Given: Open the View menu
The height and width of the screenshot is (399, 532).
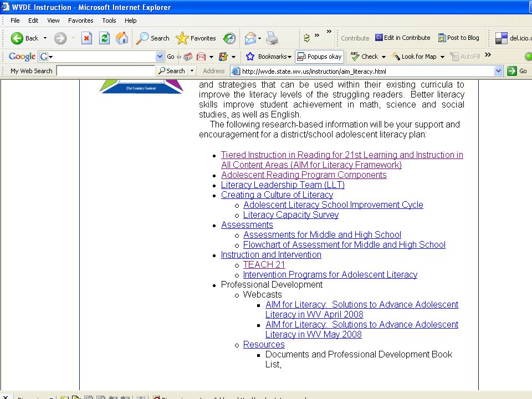Looking at the screenshot, I should [x=53, y=21].
